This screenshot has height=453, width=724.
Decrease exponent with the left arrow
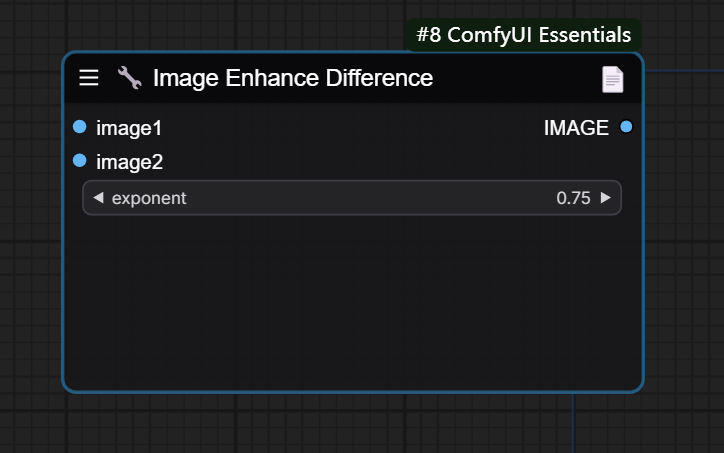pos(98,198)
